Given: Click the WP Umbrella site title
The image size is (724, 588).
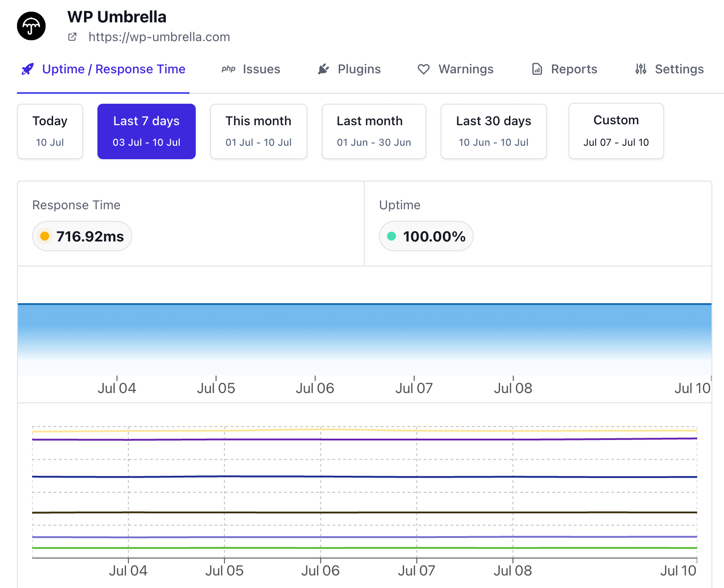Looking at the screenshot, I should [117, 17].
